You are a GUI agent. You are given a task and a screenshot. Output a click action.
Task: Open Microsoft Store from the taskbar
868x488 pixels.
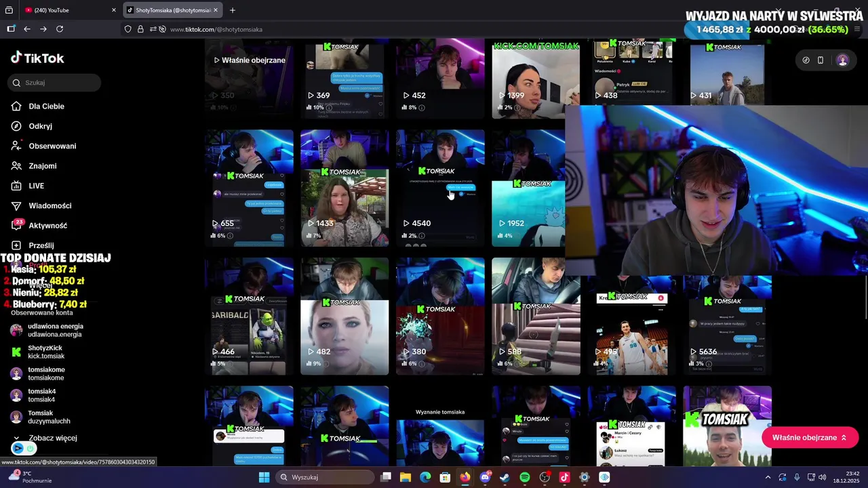pyautogui.click(x=445, y=477)
